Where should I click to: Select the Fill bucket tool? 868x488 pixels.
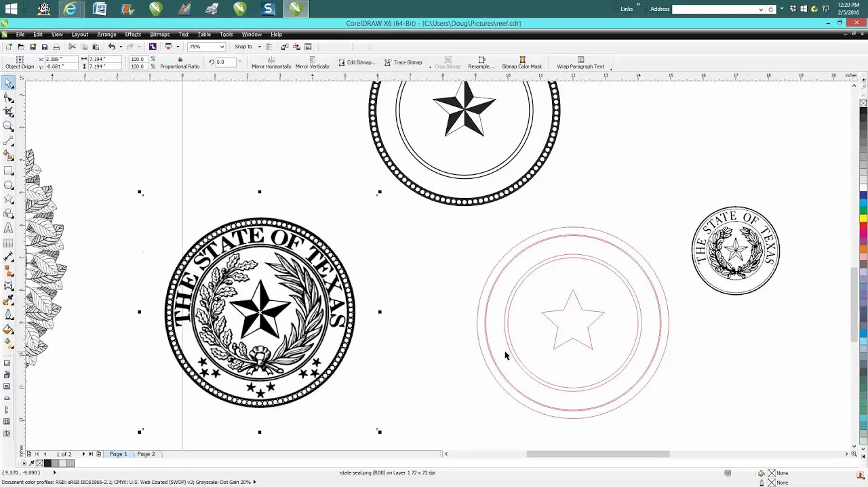[8, 330]
